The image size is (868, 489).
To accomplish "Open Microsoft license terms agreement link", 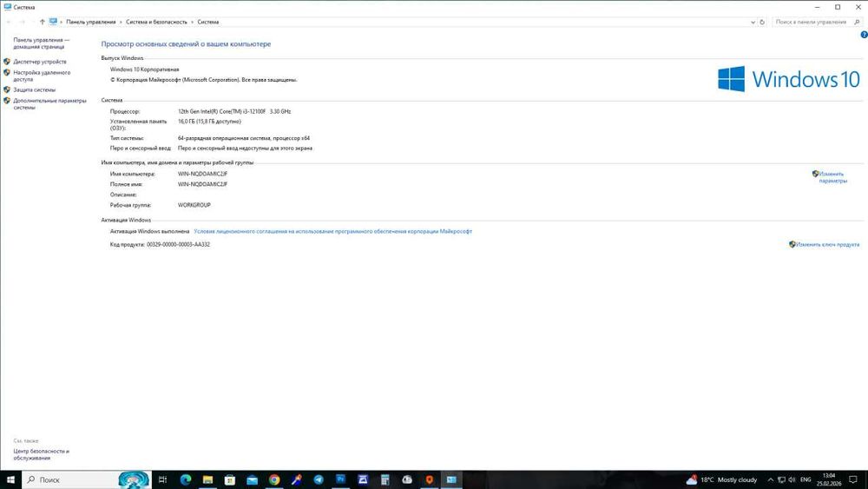I will (x=332, y=232).
